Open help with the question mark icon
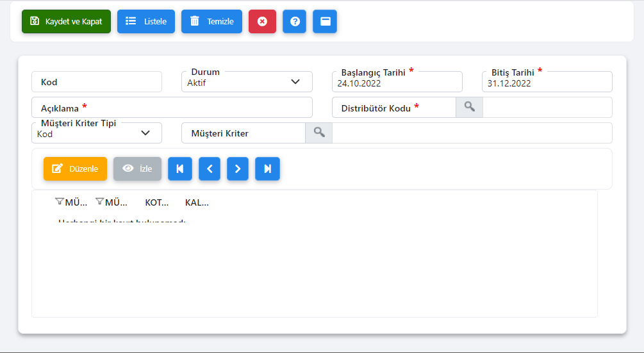The image size is (644, 353). click(x=295, y=21)
